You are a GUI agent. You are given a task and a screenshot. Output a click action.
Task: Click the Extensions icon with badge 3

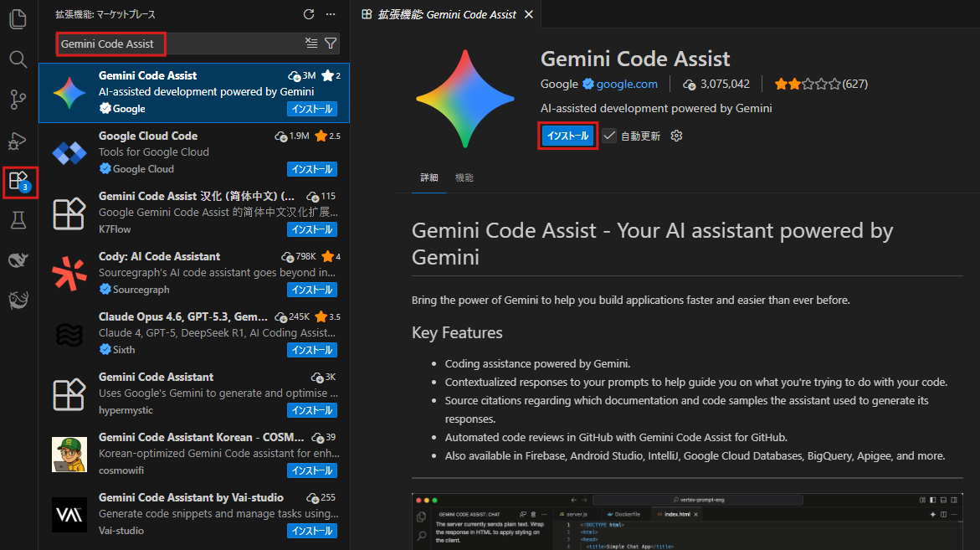point(18,181)
